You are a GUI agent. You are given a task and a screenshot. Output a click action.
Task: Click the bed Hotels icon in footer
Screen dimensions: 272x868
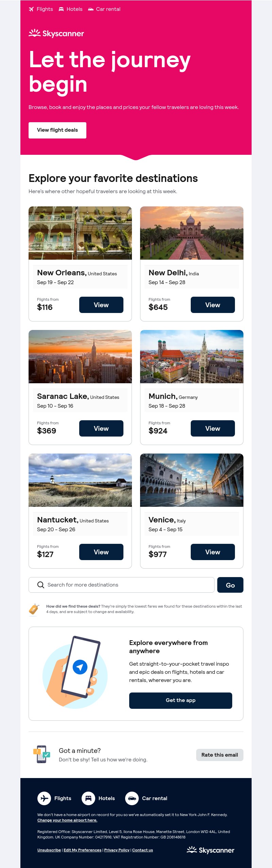point(88,798)
